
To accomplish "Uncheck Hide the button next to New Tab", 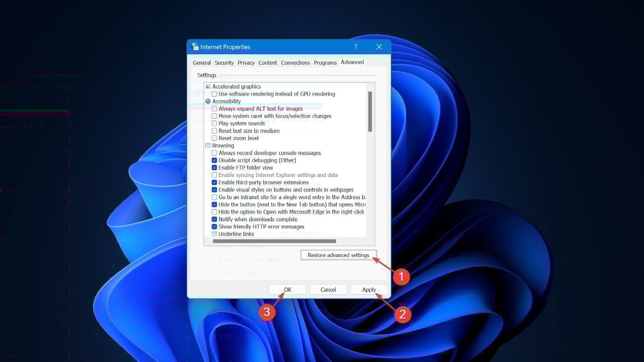I will point(214,205).
